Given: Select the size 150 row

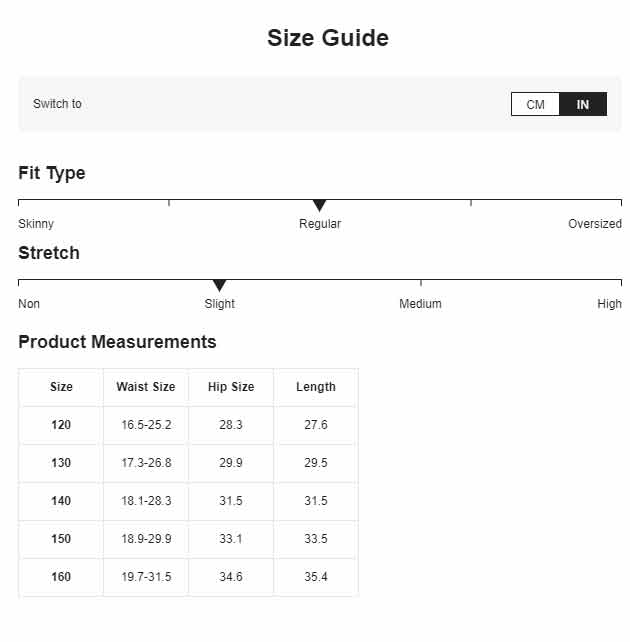Looking at the screenshot, I should pyautogui.click(x=188, y=539).
